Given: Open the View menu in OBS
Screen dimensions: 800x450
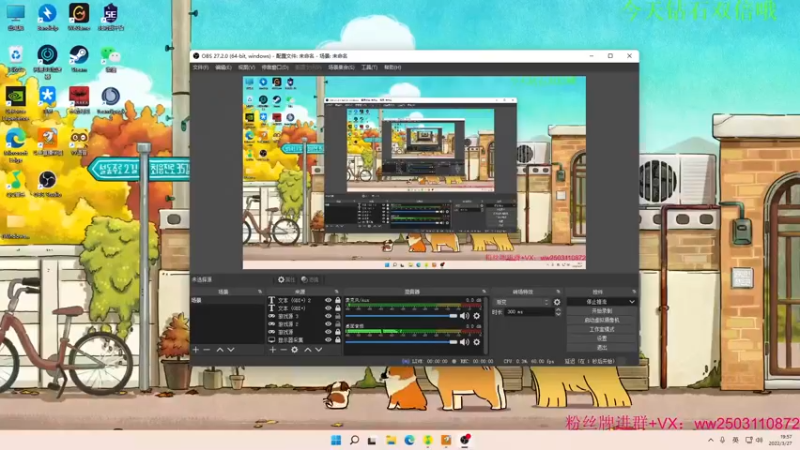Looking at the screenshot, I should pyautogui.click(x=246, y=67).
